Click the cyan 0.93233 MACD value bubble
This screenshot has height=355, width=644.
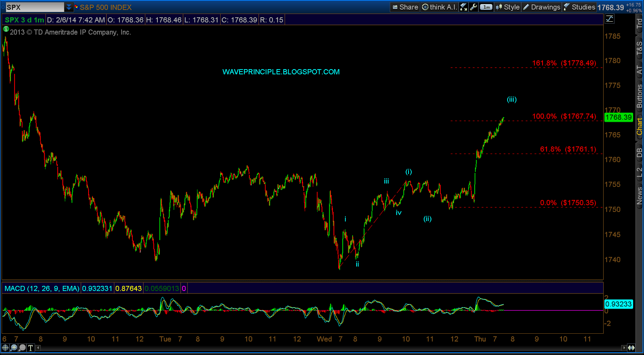619,304
